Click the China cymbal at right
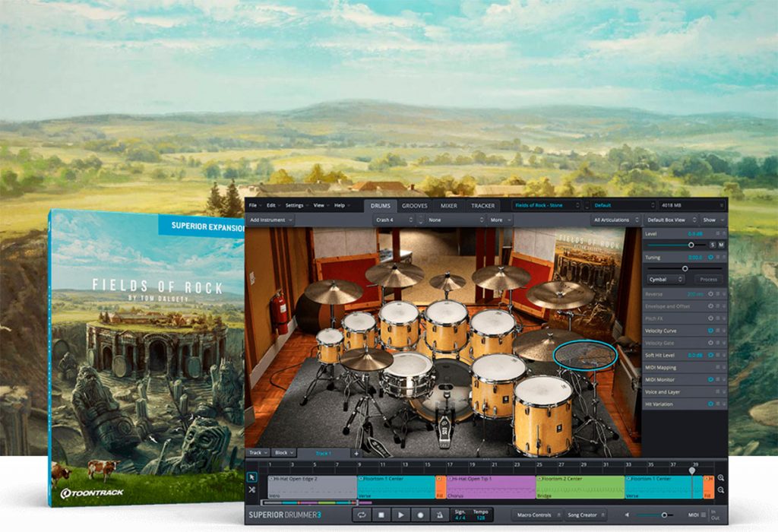Screen dimensions: 778x532 [x=560, y=294]
